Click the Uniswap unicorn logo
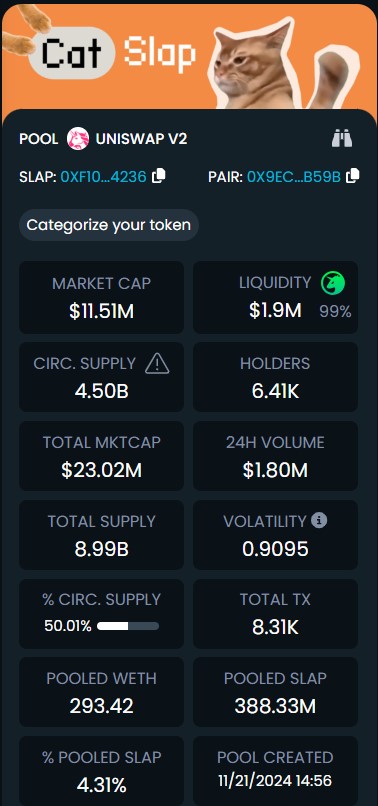 78,139
